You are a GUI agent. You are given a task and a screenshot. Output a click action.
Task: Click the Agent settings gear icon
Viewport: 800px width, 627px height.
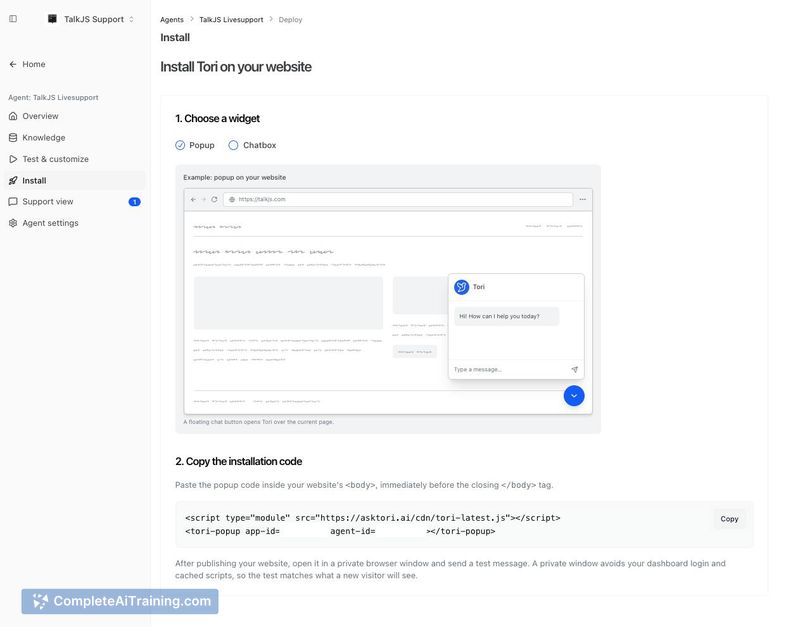13,223
